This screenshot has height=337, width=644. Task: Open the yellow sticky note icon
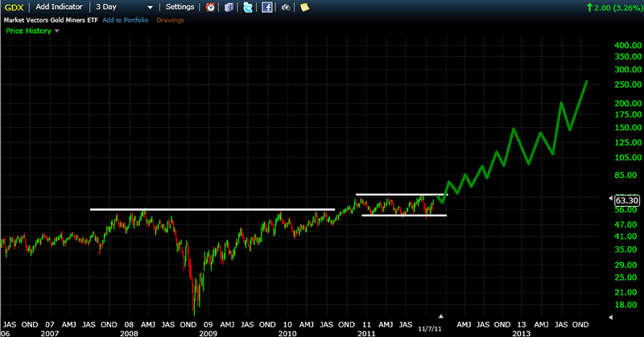(305, 7)
